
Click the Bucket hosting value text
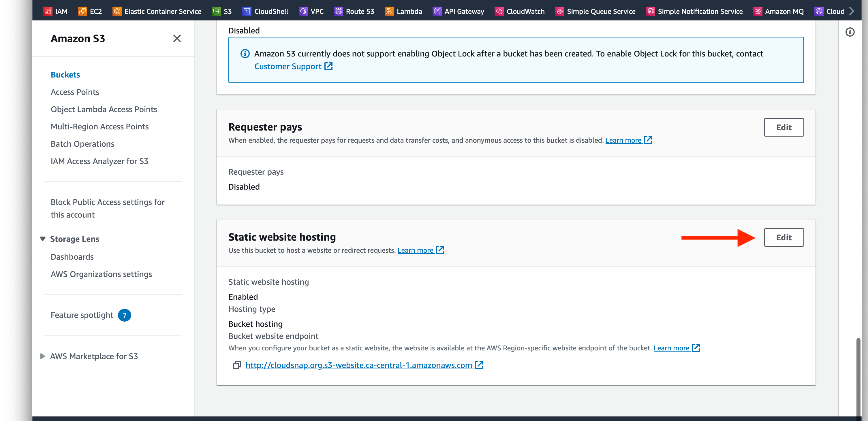[255, 324]
